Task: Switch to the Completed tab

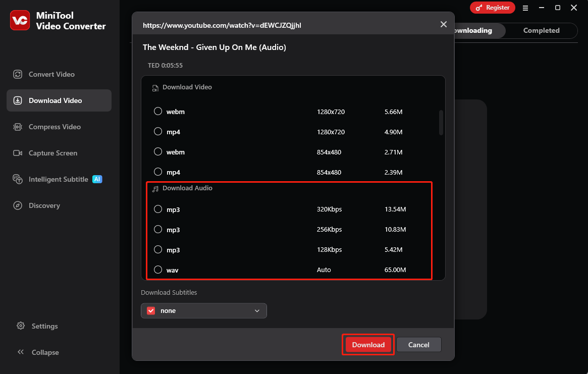Action: (x=541, y=30)
